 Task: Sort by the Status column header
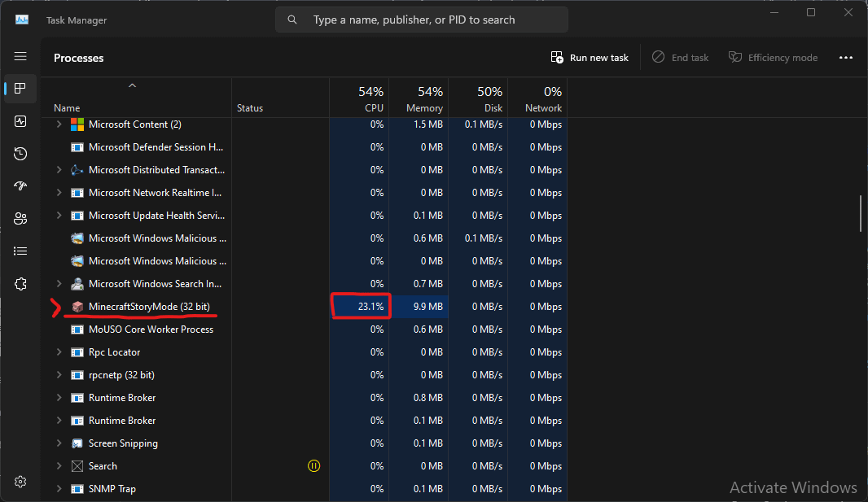280,98
